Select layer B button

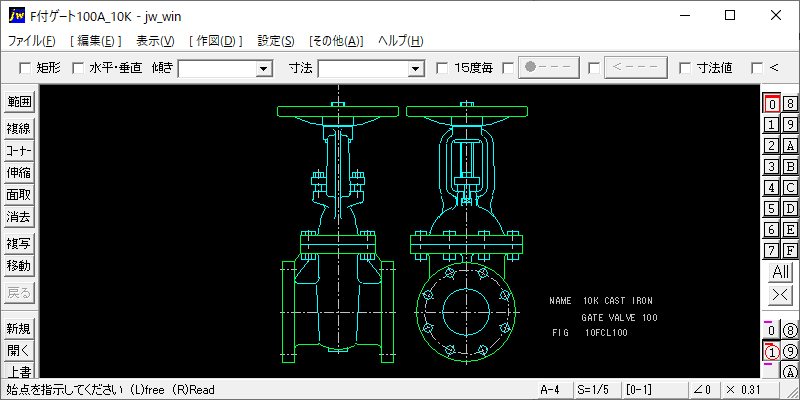coord(790,166)
